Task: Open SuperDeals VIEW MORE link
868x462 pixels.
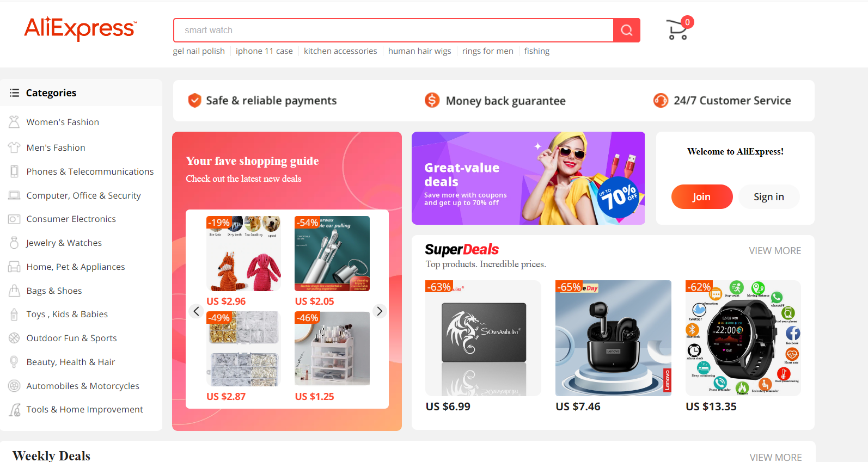Action: pyautogui.click(x=775, y=251)
